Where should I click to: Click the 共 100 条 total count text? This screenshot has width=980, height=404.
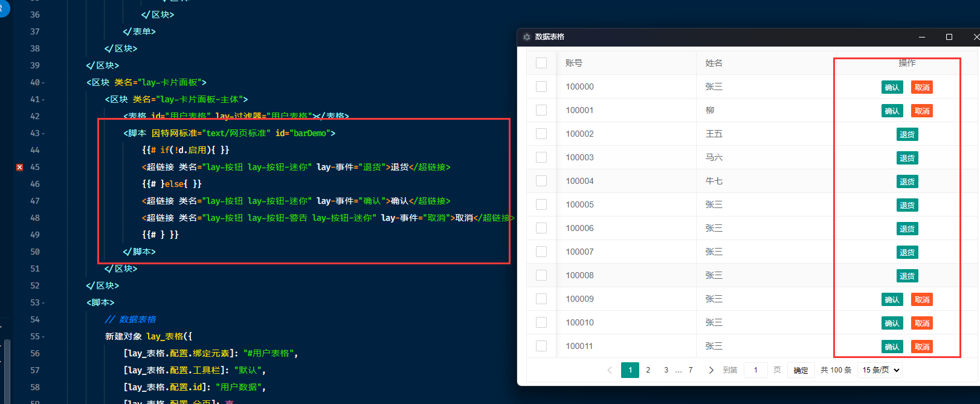click(x=836, y=370)
